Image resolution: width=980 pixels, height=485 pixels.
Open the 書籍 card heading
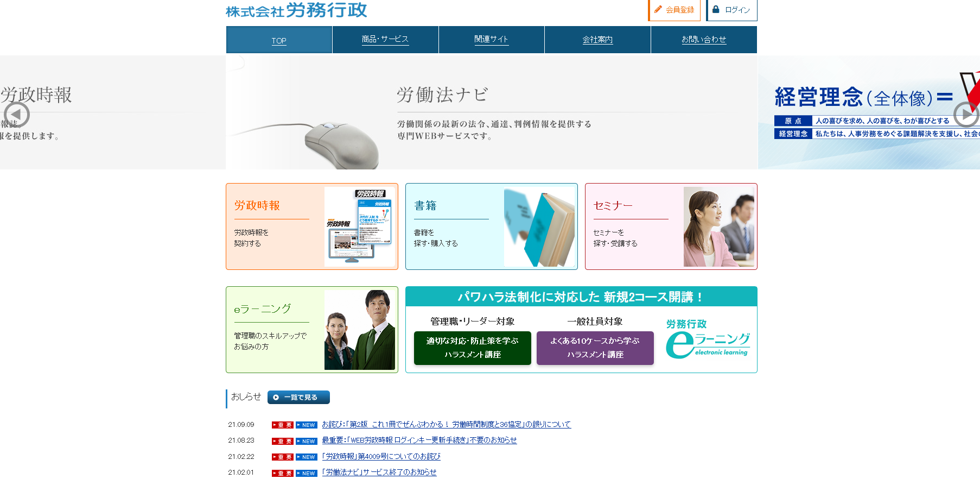[425, 205]
